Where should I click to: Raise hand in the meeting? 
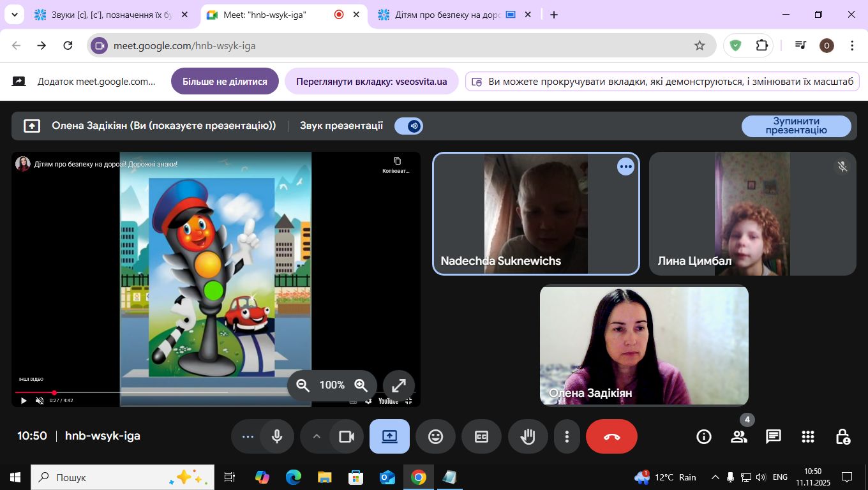528,436
